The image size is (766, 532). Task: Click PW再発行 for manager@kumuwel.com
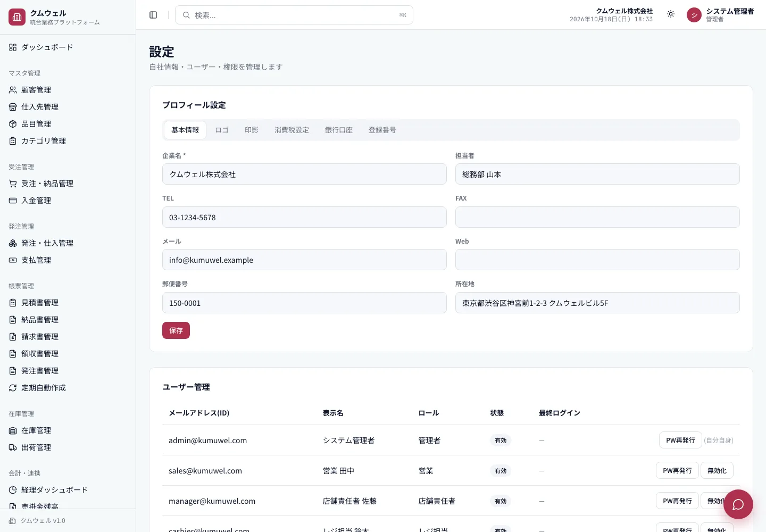(677, 501)
